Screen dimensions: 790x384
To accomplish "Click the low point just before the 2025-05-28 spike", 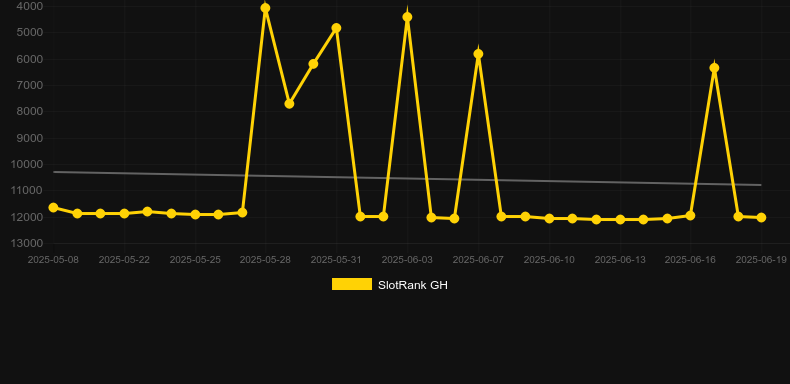I will pyautogui.click(x=242, y=213).
